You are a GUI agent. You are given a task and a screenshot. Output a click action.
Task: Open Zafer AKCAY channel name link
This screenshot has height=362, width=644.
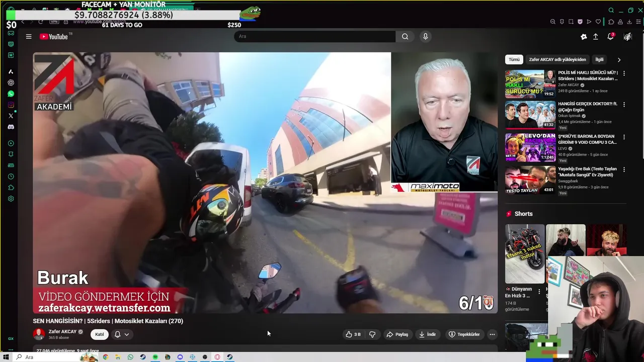click(62, 332)
